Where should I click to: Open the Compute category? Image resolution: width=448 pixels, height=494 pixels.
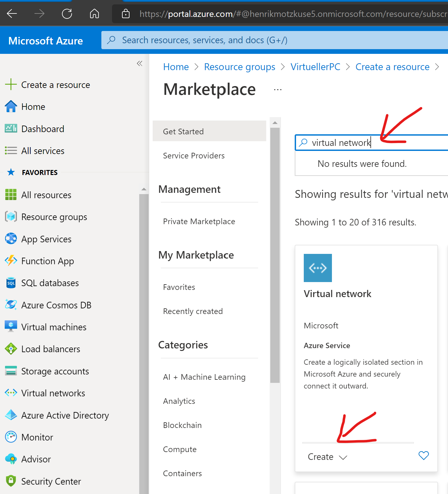pyautogui.click(x=180, y=449)
